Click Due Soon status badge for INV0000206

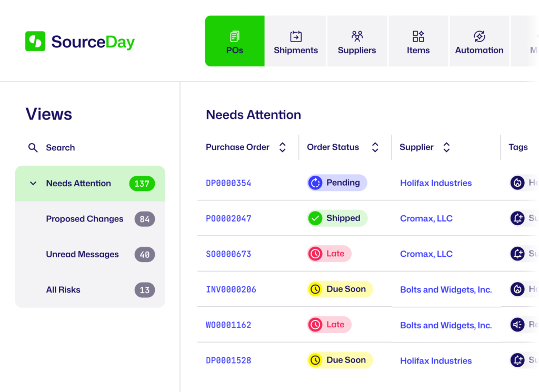coord(340,289)
